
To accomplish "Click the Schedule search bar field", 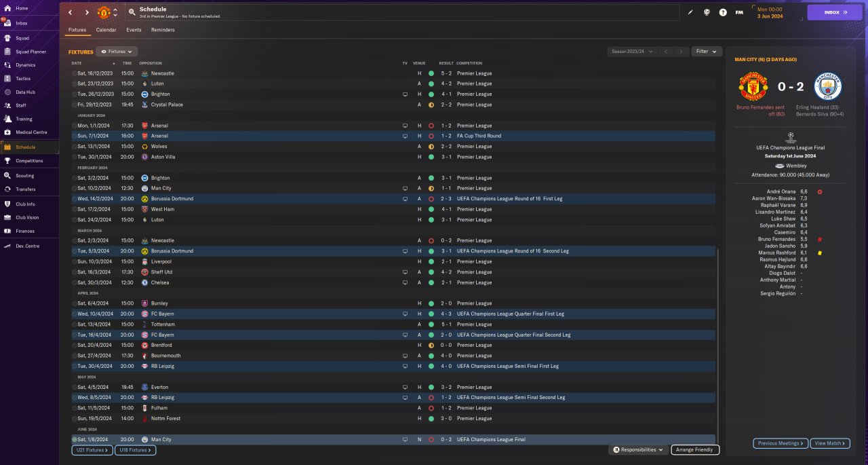I will (402, 12).
